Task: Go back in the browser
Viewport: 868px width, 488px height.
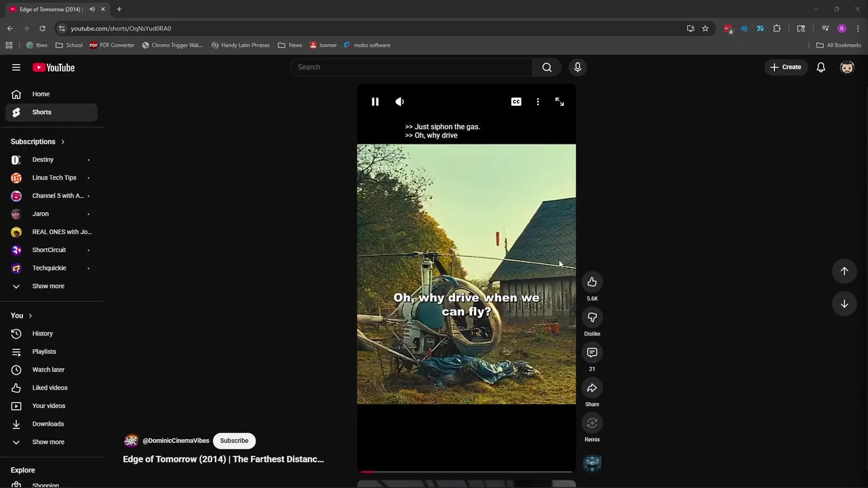Action: point(9,28)
